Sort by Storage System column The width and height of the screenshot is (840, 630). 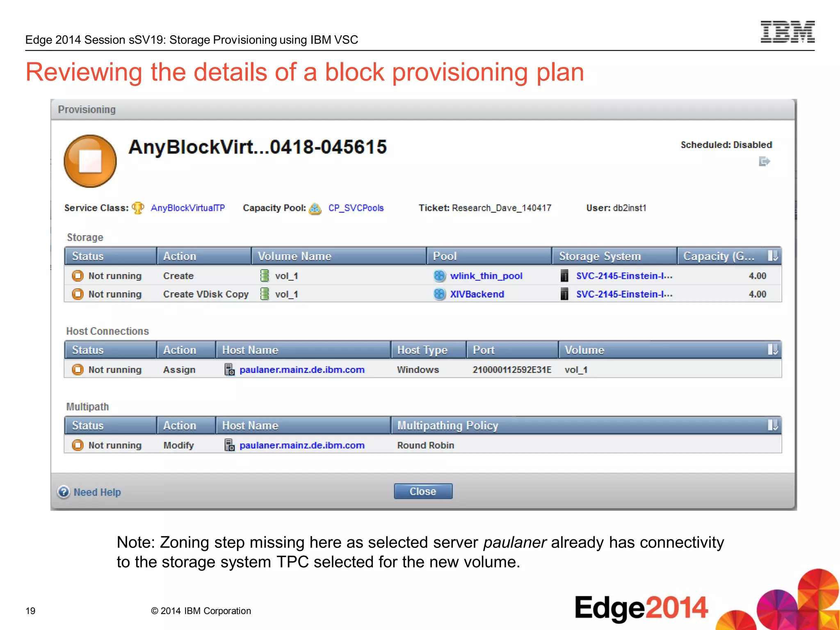point(614,256)
